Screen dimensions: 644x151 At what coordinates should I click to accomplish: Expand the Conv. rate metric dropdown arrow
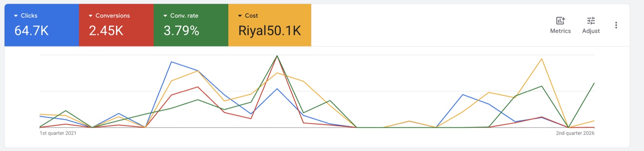point(165,16)
